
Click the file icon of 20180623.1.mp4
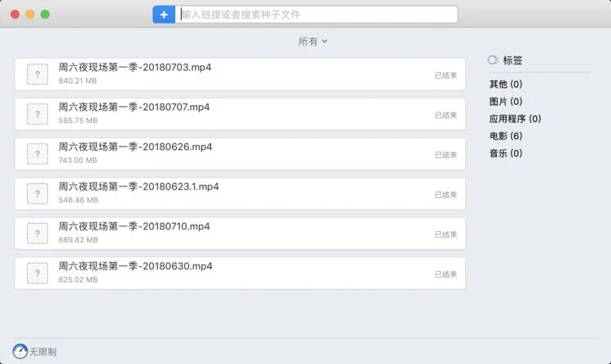click(37, 194)
